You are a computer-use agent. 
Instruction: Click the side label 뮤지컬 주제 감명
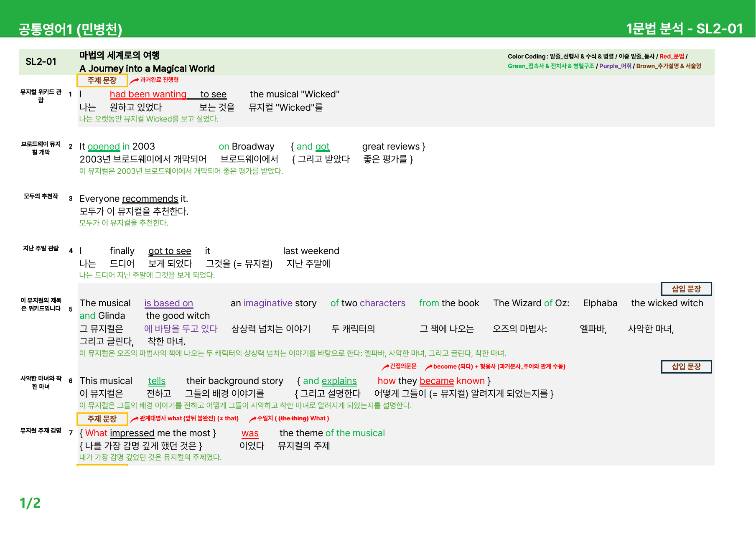coord(41,430)
